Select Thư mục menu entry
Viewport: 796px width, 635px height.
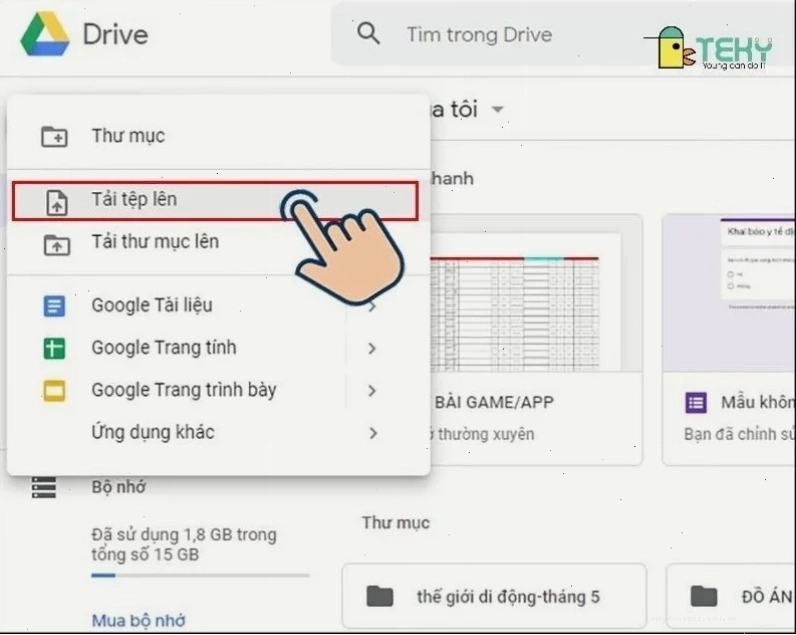(x=219, y=136)
